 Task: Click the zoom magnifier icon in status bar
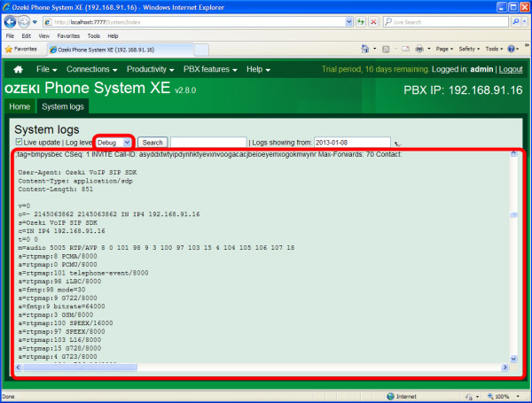coord(490,396)
